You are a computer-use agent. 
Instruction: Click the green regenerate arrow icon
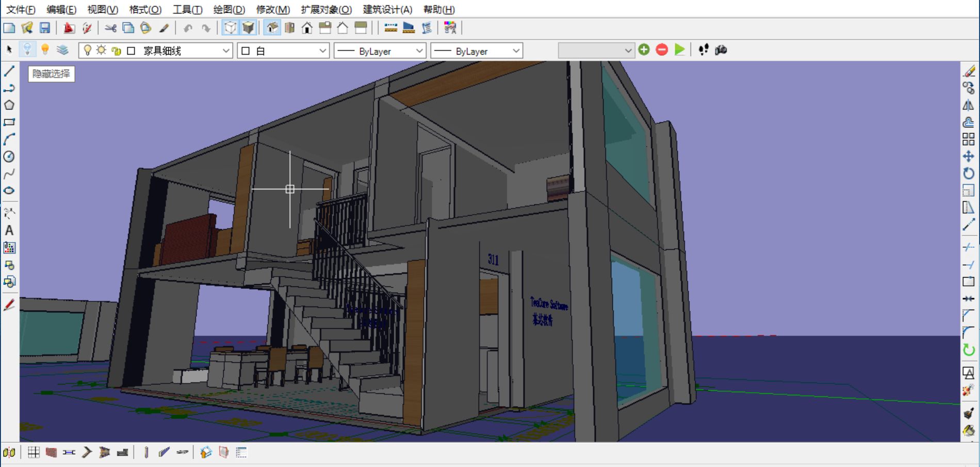click(x=969, y=350)
